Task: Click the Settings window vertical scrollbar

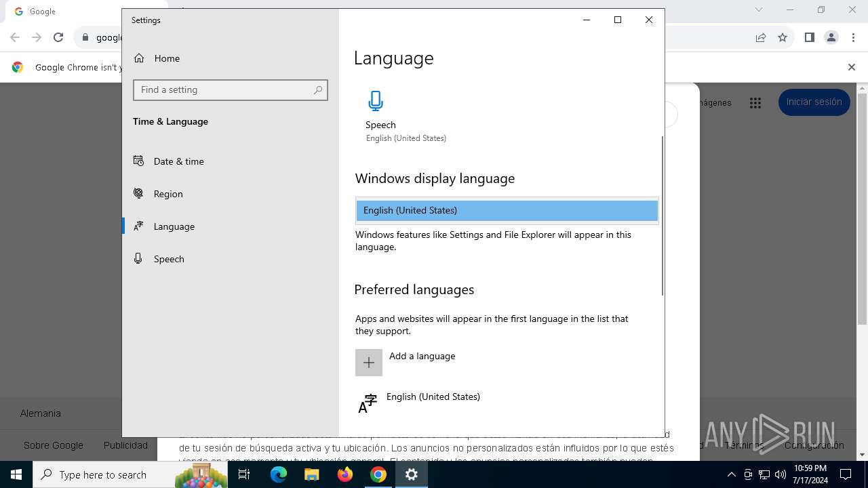Action: (662, 216)
